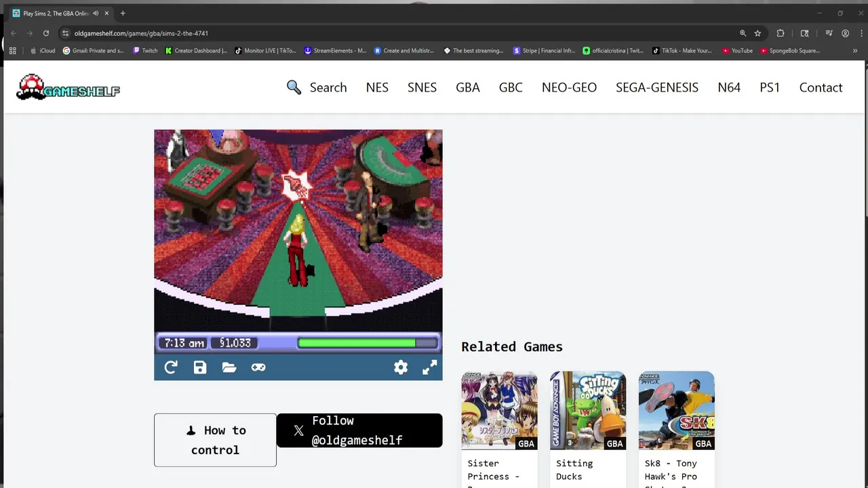Image resolution: width=868 pixels, height=488 pixels.
Task: Open SpongeBob Square bookmark
Action: 791,51
